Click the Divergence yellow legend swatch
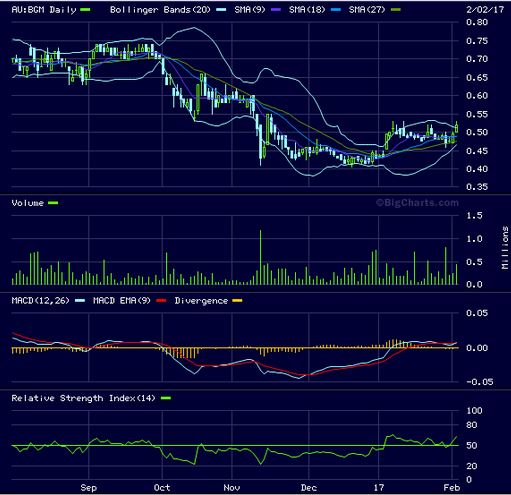Viewport: 511px width, 495px height. (237, 301)
